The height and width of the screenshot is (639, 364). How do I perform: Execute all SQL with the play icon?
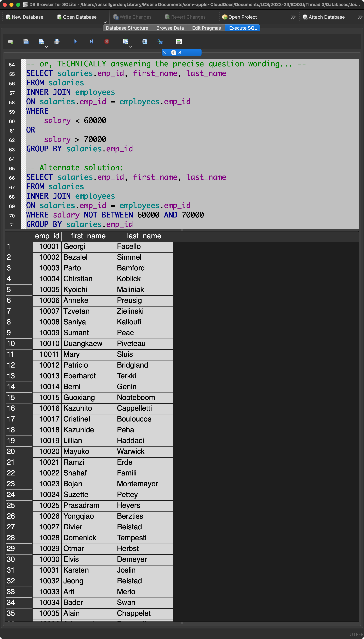75,41
